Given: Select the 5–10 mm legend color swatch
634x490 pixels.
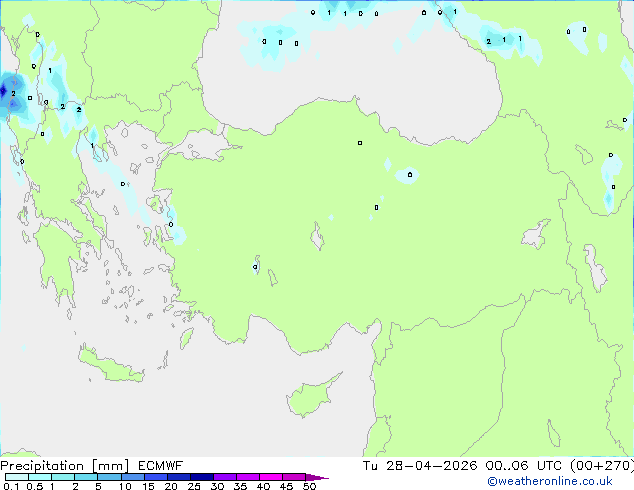Looking at the screenshot, I should click(x=109, y=477).
